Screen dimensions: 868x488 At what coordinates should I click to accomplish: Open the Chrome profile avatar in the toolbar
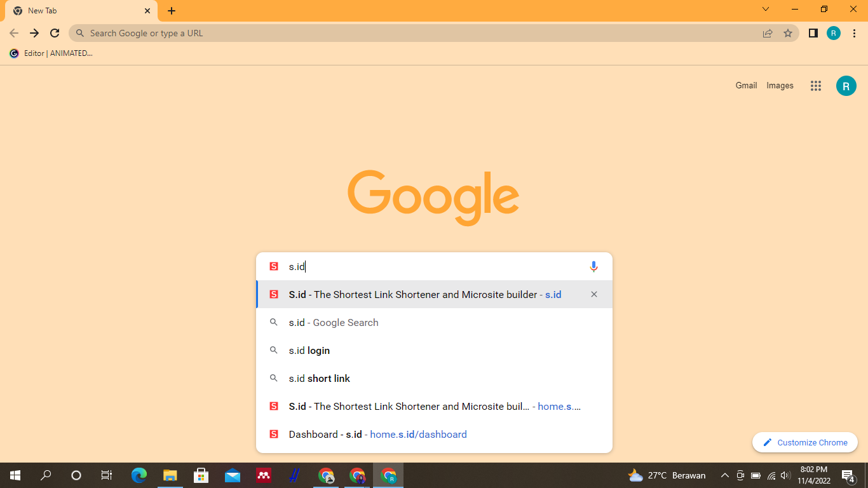click(x=834, y=33)
